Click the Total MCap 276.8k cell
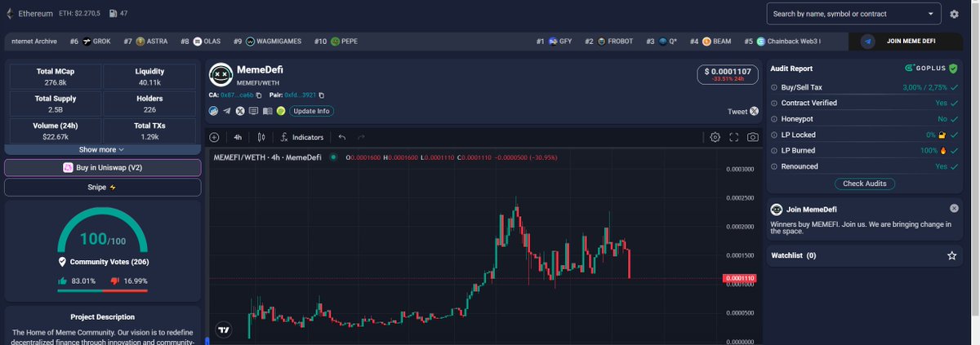 click(x=56, y=77)
